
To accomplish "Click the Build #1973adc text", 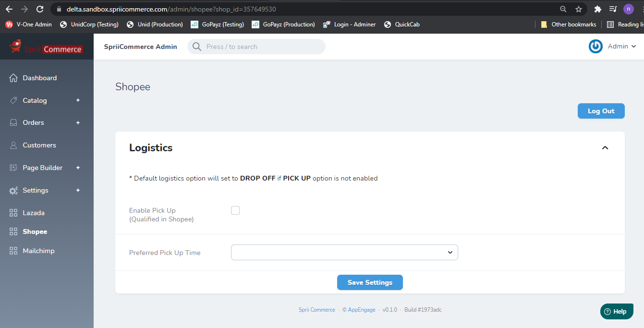I will 423,310.
